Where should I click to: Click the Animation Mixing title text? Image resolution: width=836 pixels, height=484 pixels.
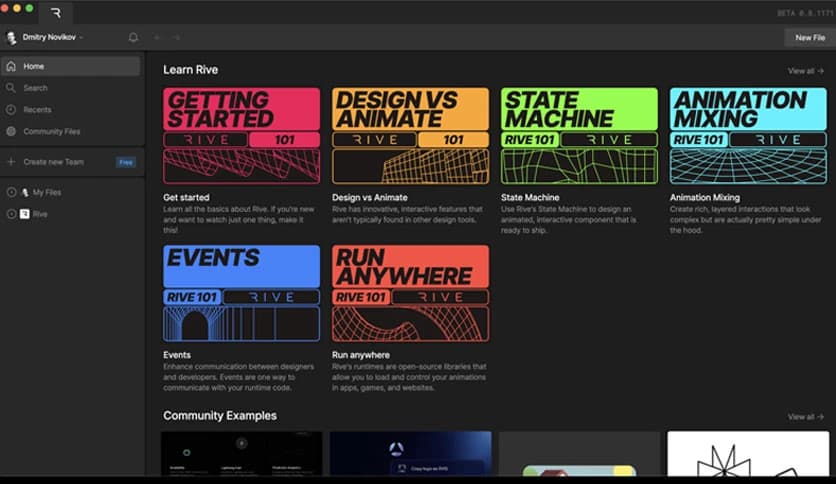click(705, 197)
